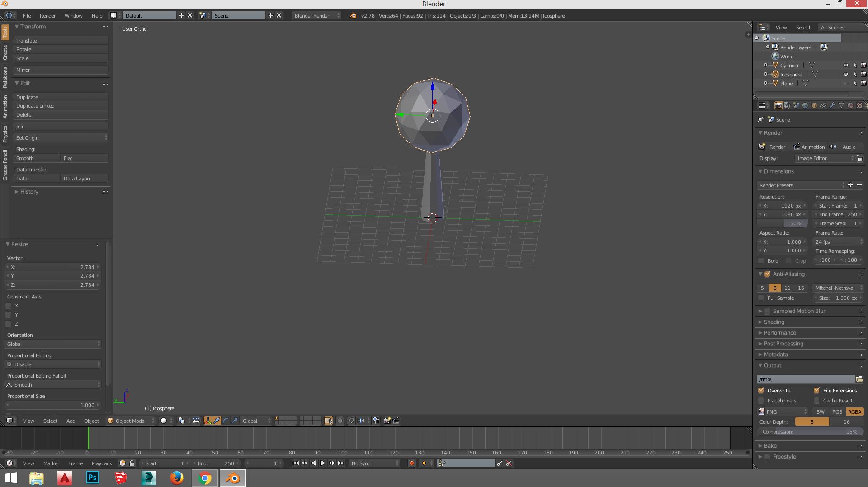Open the Render properties tab (camera icon)
Screen dimensions: 868x487
[x=778, y=105]
